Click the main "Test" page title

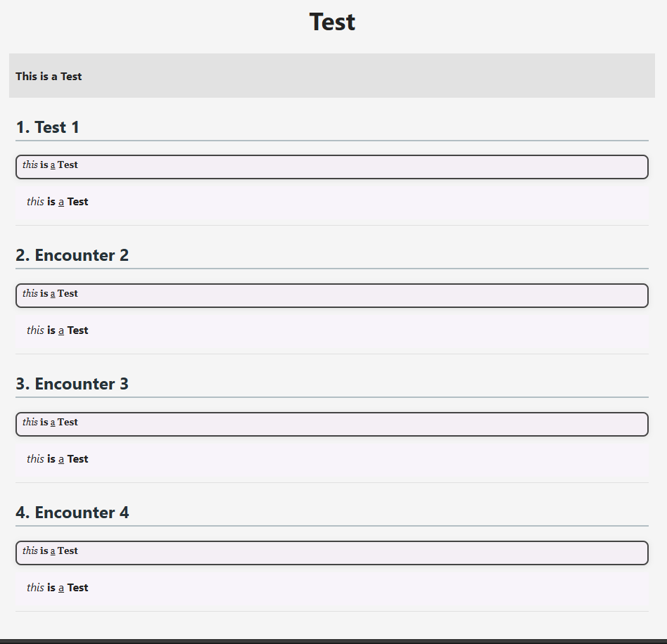point(332,22)
